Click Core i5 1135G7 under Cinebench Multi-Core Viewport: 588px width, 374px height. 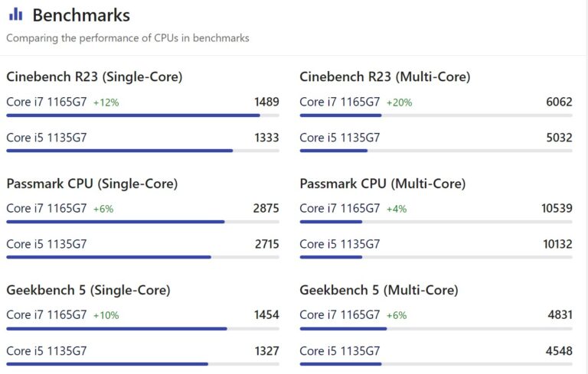click(x=339, y=138)
